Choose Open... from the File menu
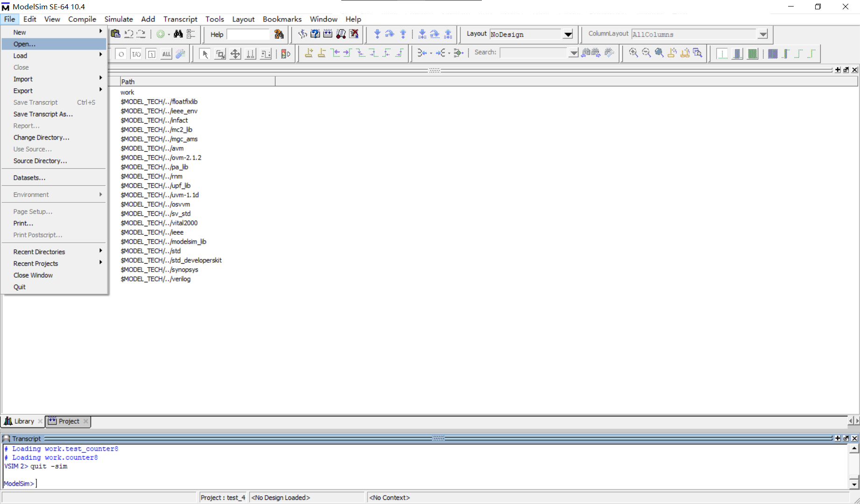 pyautogui.click(x=54, y=44)
